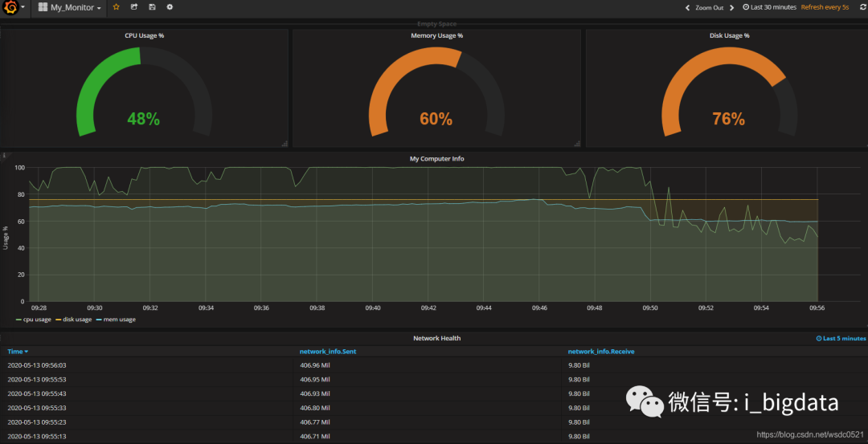Open the Last 30 minutes time picker
The height and width of the screenshot is (444, 868).
point(769,7)
